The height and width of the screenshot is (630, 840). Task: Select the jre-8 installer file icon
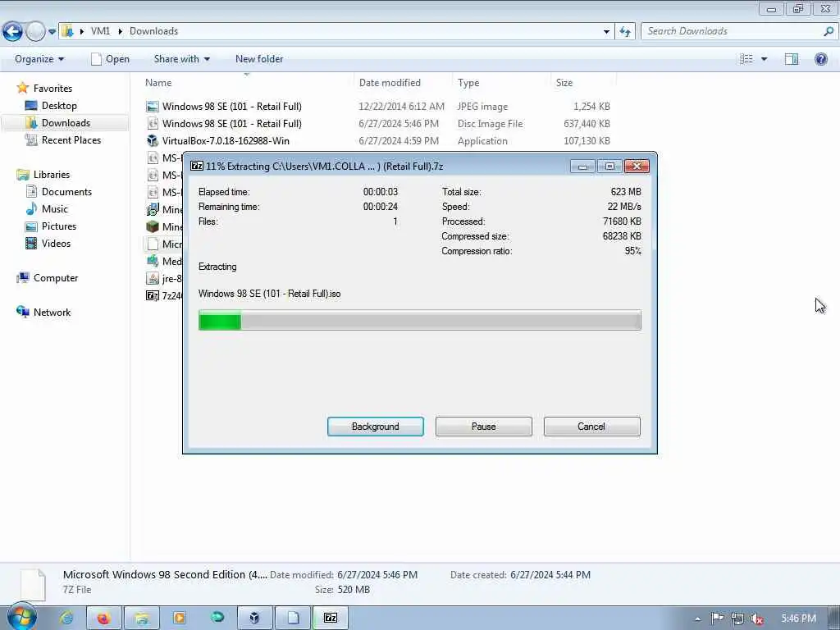point(153,279)
